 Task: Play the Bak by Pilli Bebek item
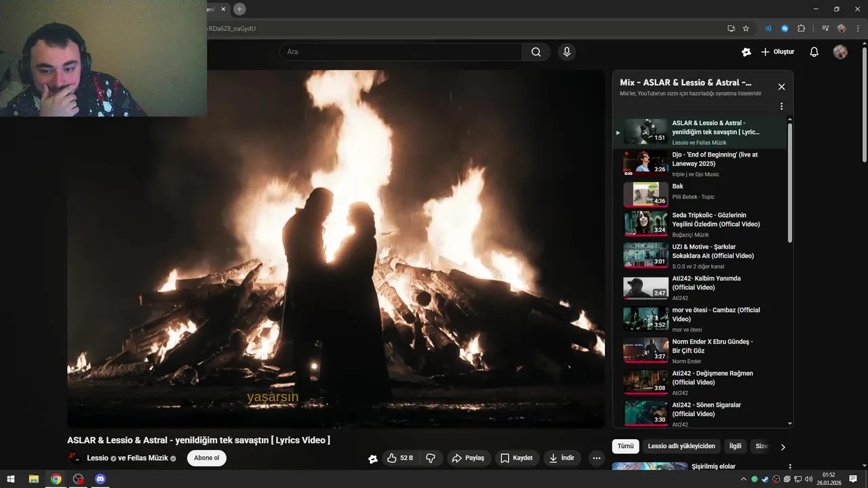(699, 195)
